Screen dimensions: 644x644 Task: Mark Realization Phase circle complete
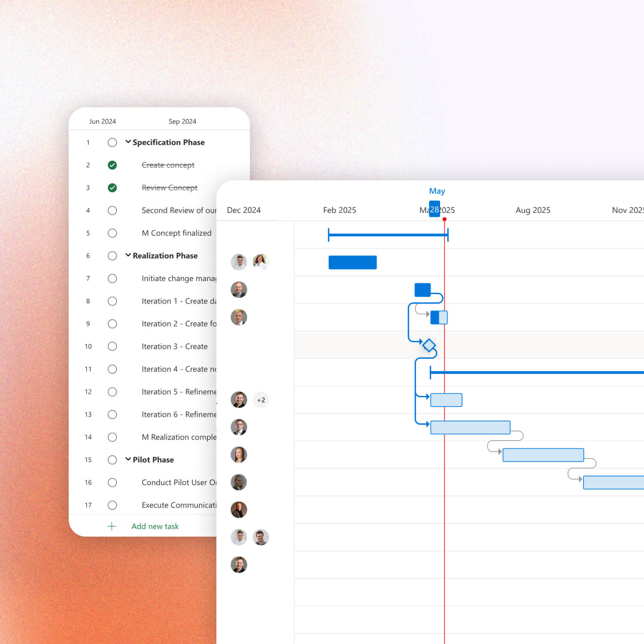112,256
